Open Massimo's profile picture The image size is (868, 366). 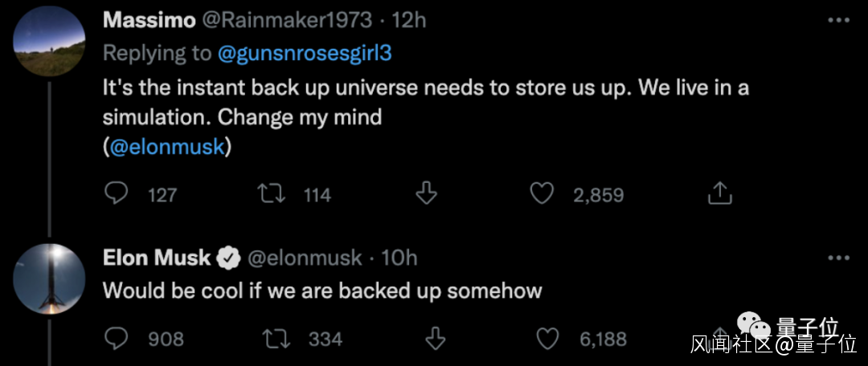50,42
